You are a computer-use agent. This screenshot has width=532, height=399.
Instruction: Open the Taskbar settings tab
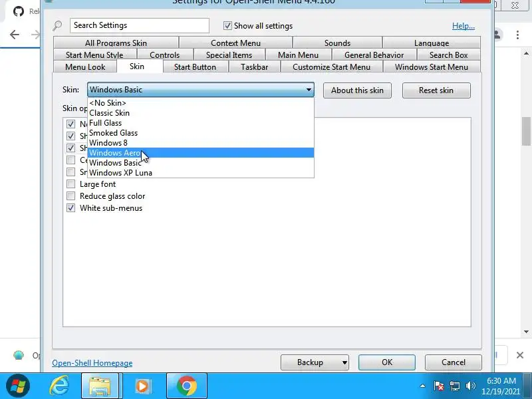(255, 67)
